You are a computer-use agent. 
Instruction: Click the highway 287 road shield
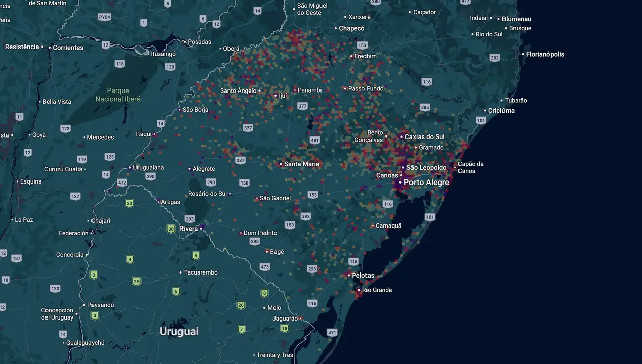pos(240,160)
